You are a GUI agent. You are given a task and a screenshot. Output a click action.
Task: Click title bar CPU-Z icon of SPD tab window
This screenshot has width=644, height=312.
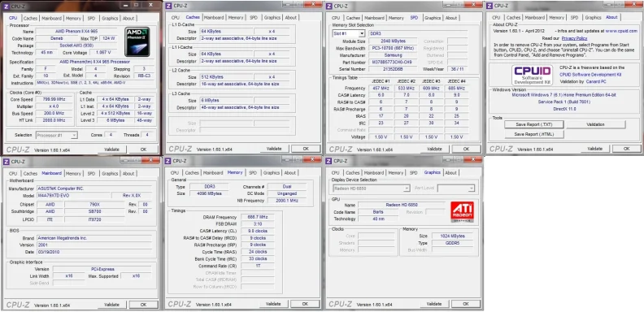click(330, 6)
